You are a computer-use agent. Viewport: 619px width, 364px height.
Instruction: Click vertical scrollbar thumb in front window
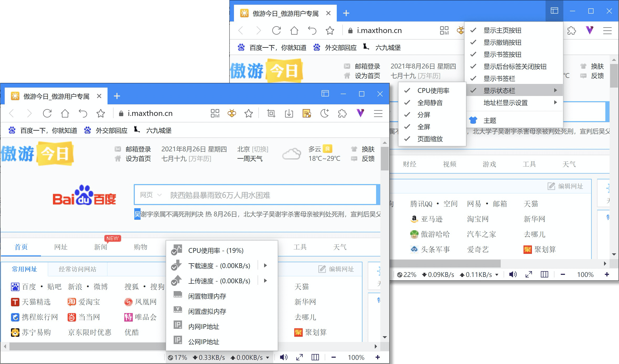click(385, 159)
